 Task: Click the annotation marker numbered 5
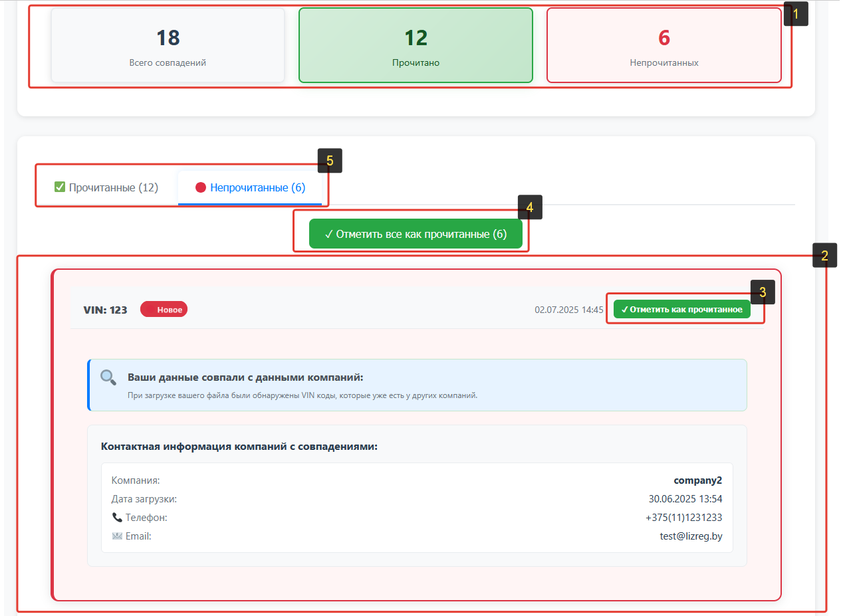(330, 160)
